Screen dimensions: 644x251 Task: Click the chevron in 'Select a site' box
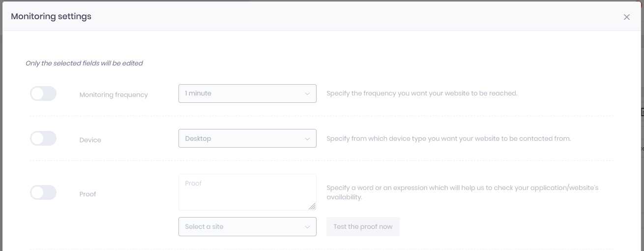307,227
